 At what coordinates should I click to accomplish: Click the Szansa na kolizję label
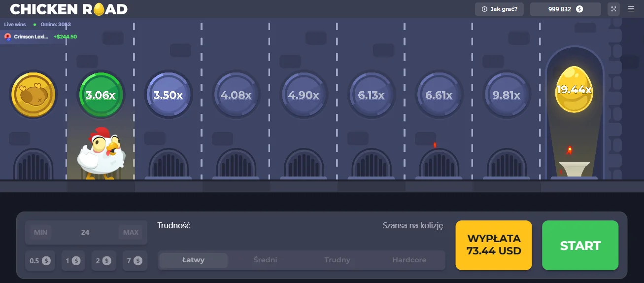pyautogui.click(x=413, y=225)
